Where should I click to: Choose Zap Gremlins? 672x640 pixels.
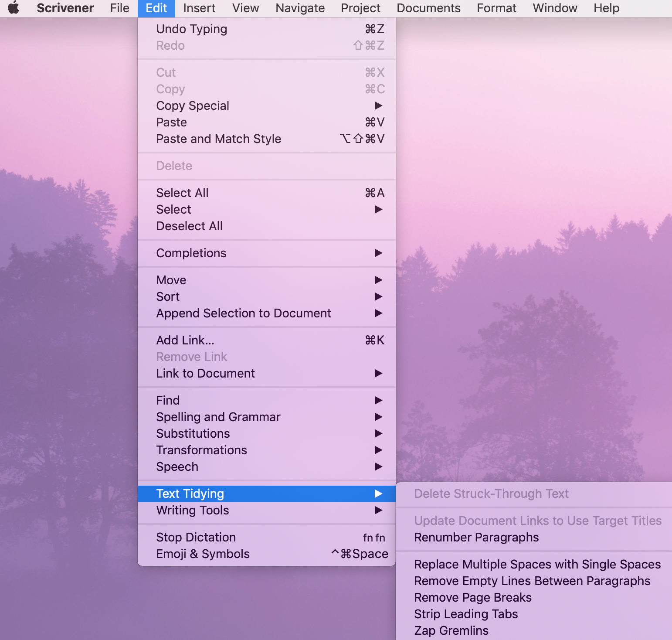pos(534,630)
